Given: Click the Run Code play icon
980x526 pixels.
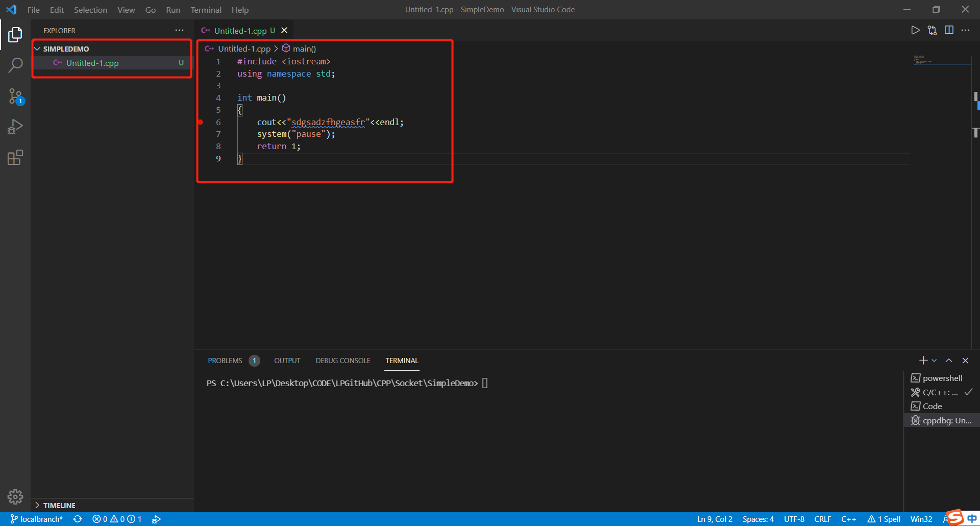Looking at the screenshot, I should (915, 31).
